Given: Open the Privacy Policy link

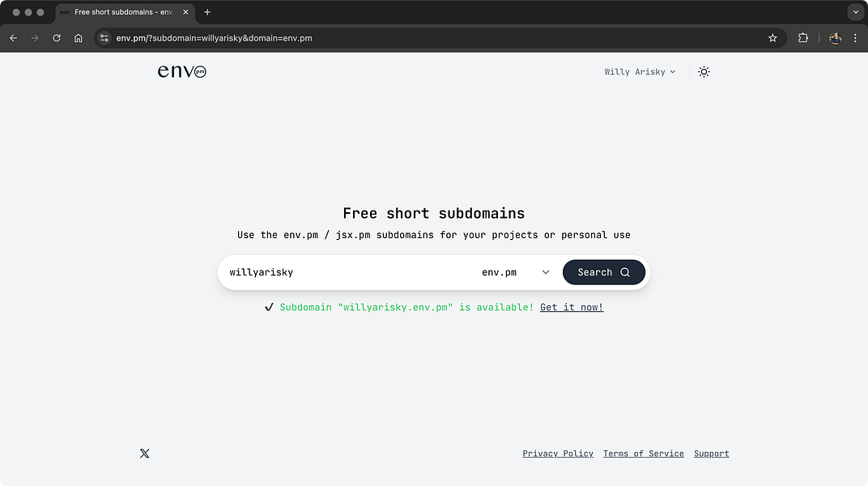Looking at the screenshot, I should pos(557,454).
